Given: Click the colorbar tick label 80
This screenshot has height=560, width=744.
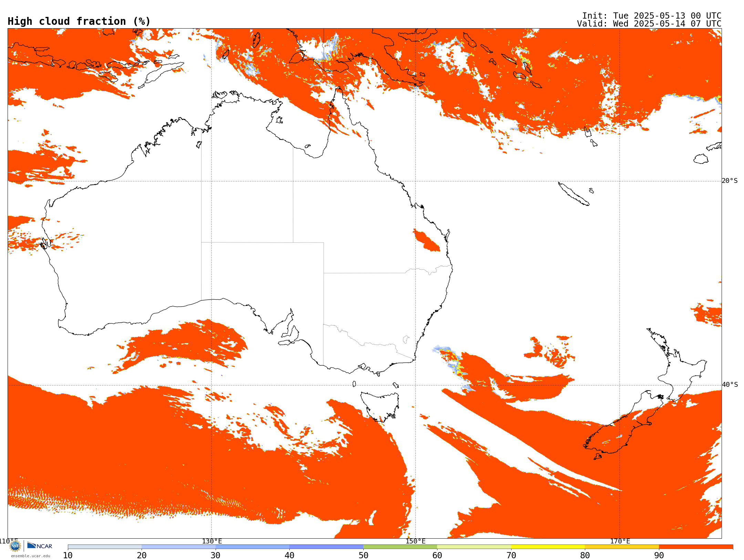Looking at the screenshot, I should click(x=585, y=556).
